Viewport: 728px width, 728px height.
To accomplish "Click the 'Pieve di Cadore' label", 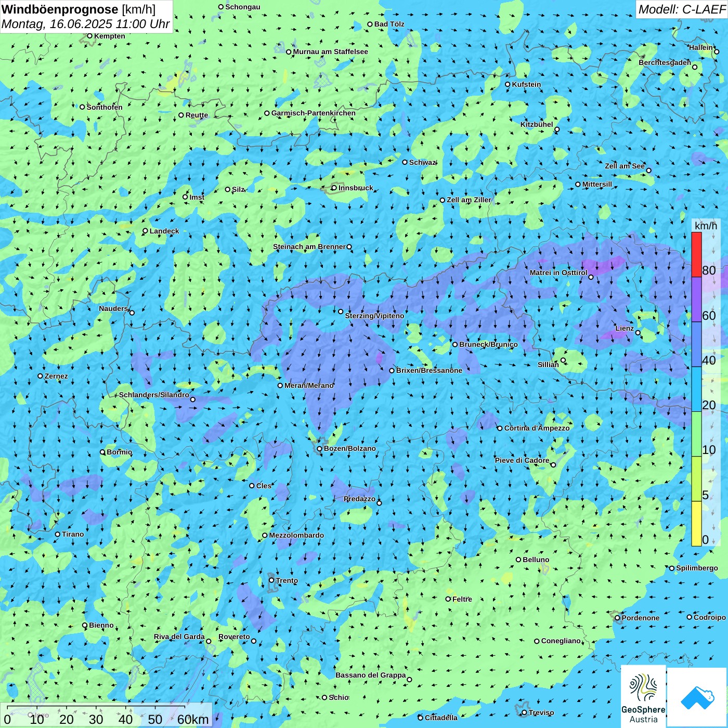I will coord(522,460).
